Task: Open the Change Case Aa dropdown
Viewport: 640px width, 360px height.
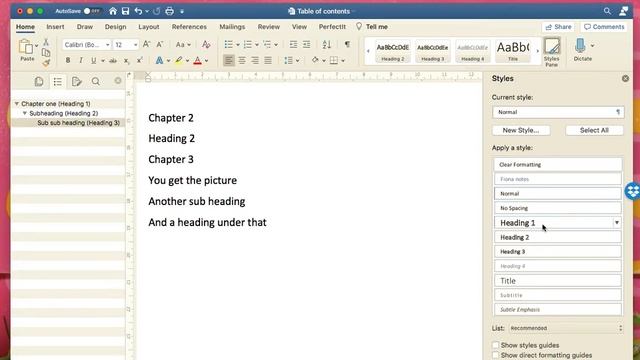Action: click(x=183, y=44)
